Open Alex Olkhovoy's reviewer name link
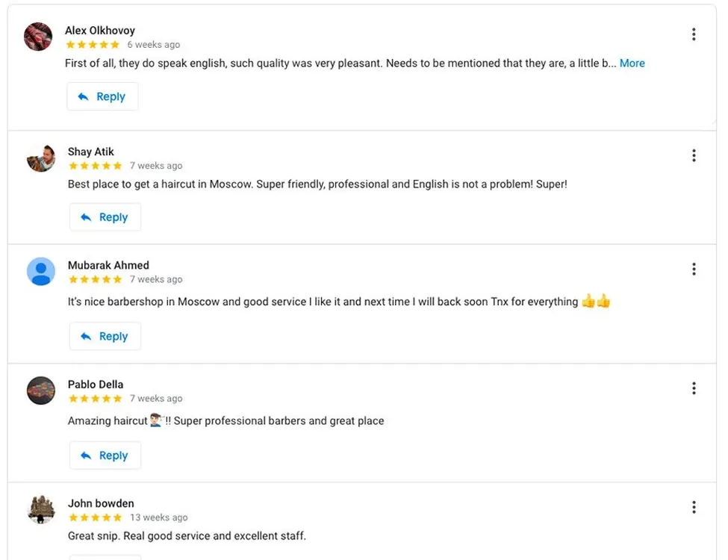The image size is (728, 560). point(100,31)
